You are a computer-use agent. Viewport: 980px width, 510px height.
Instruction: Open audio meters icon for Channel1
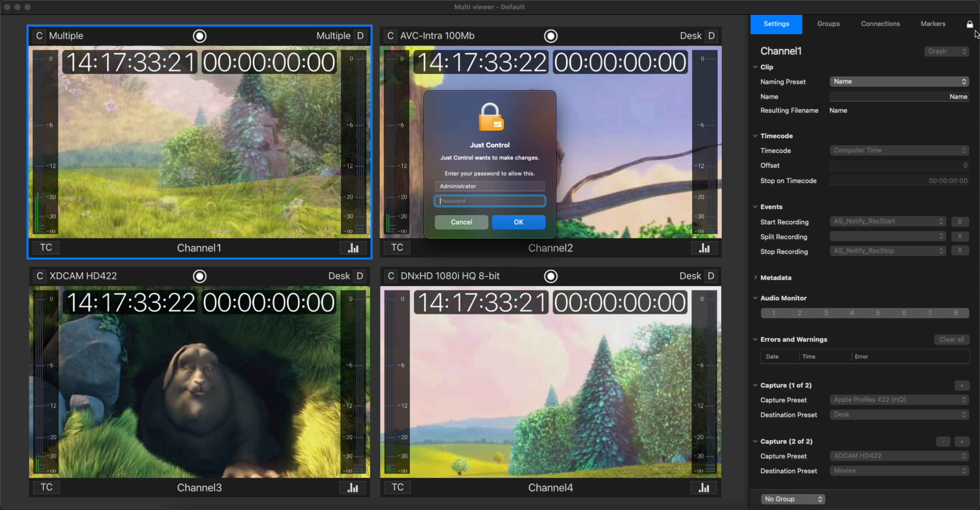coord(353,248)
